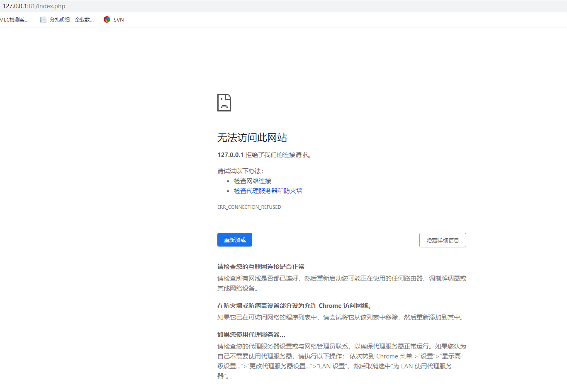Click the address bar URL 127.0.0.1:81/index.php

[x=34, y=6]
